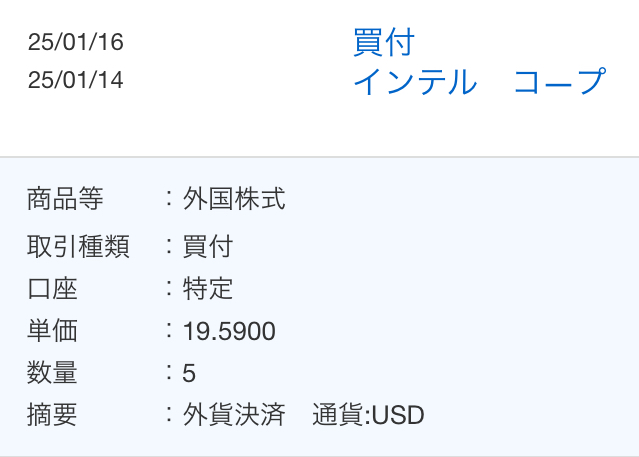Click the word コープ in the stock link
639x457 pixels.
click(559, 82)
